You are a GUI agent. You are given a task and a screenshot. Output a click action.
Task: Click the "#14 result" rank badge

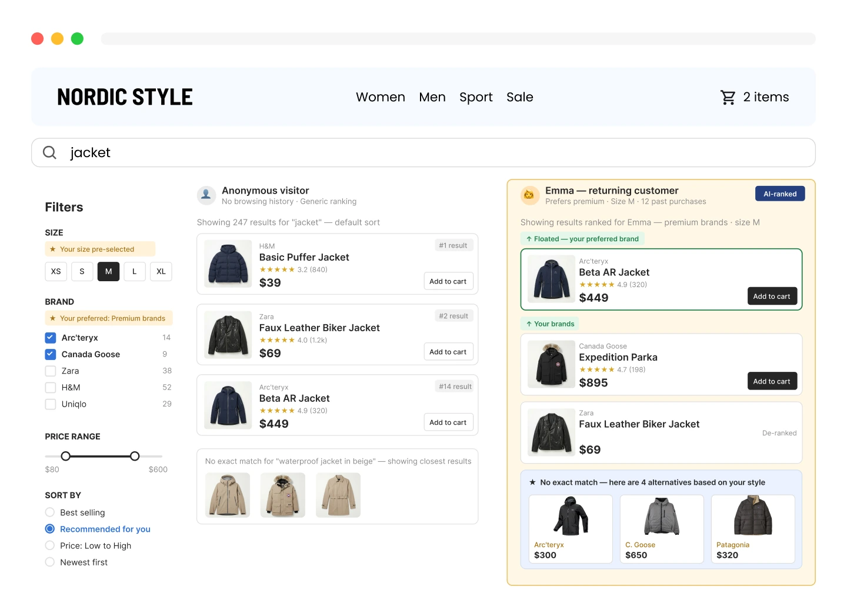[455, 387]
